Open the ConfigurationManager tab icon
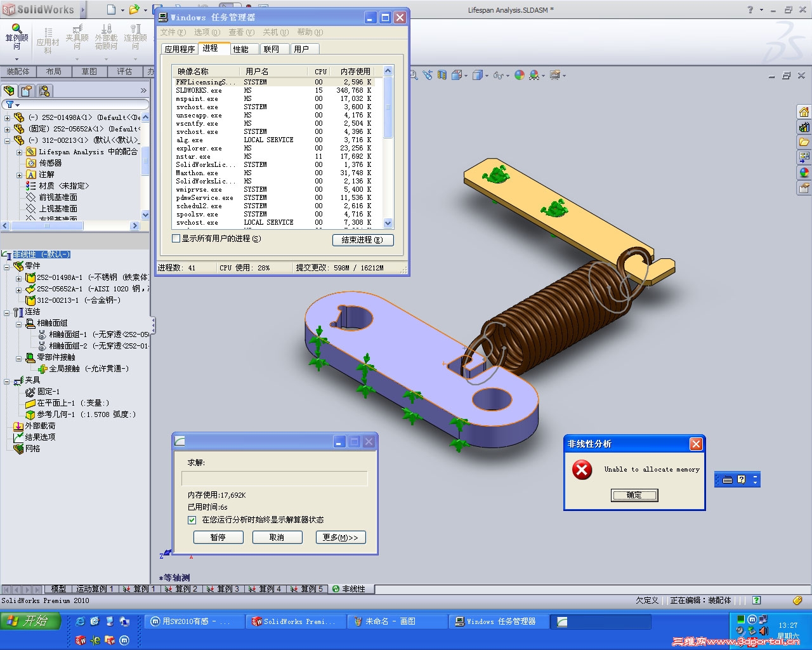The height and width of the screenshot is (650, 812). point(44,91)
